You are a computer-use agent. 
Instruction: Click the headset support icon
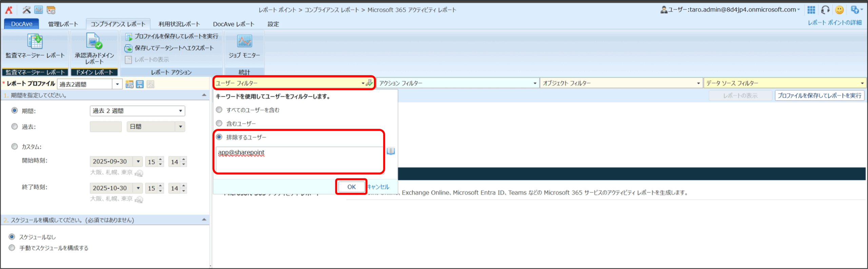tap(825, 10)
